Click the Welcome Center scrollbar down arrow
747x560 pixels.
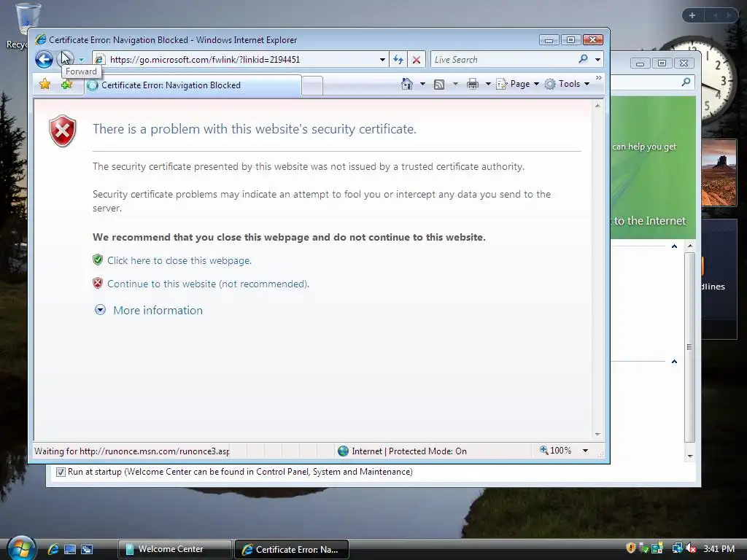(x=690, y=456)
